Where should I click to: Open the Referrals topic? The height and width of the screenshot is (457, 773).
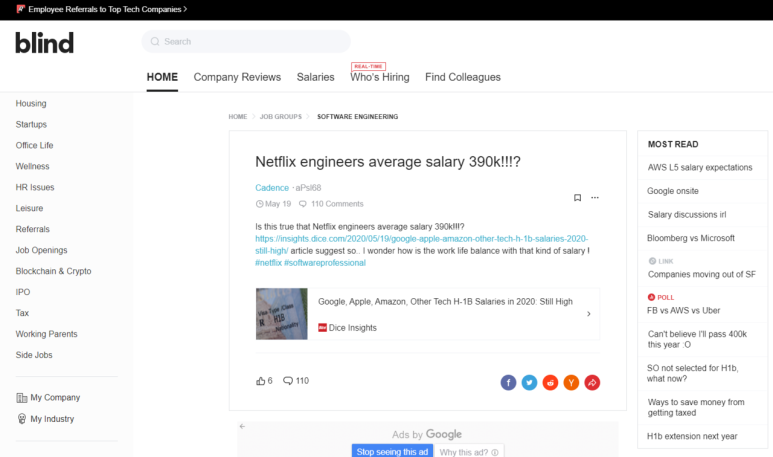click(x=33, y=229)
